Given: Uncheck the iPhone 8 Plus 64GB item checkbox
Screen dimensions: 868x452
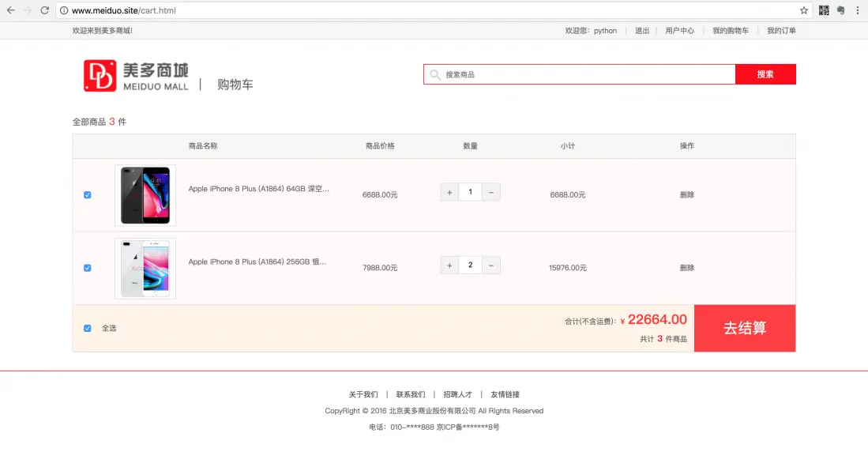Looking at the screenshot, I should 88,195.
